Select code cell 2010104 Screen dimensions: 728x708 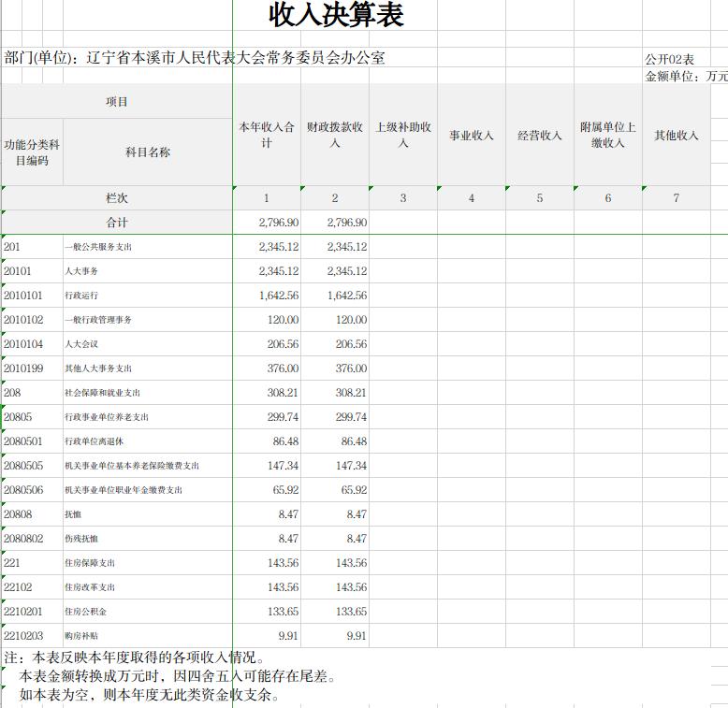32,344
